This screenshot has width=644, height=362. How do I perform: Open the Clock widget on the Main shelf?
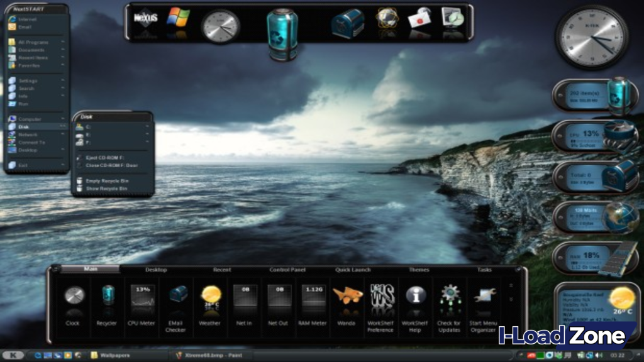click(74, 295)
